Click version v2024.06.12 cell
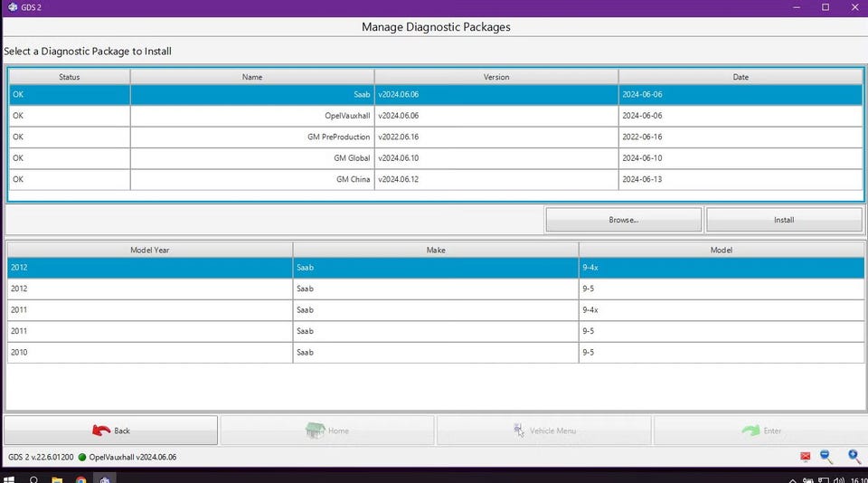 point(496,179)
